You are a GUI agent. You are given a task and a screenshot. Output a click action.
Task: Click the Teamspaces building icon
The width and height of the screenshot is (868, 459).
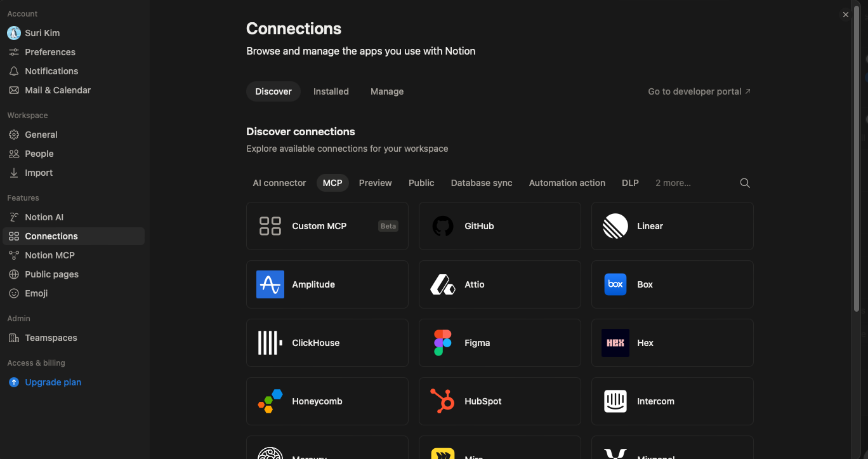(14, 338)
